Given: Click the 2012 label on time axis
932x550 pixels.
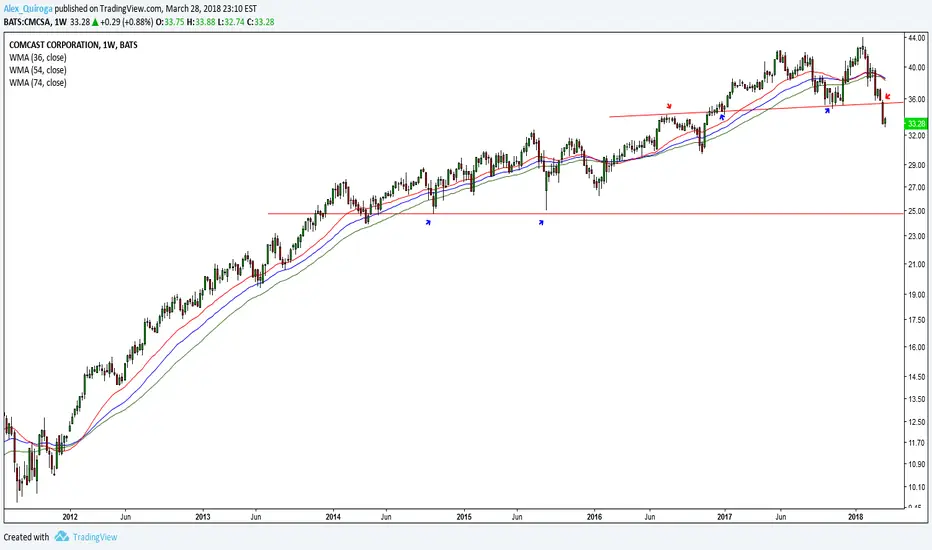Looking at the screenshot, I should 70,517.
